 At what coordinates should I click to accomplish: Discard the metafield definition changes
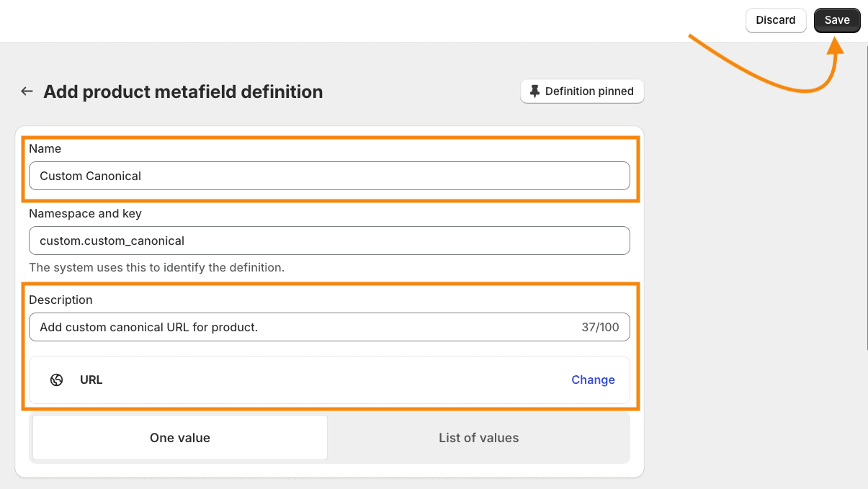(x=776, y=20)
